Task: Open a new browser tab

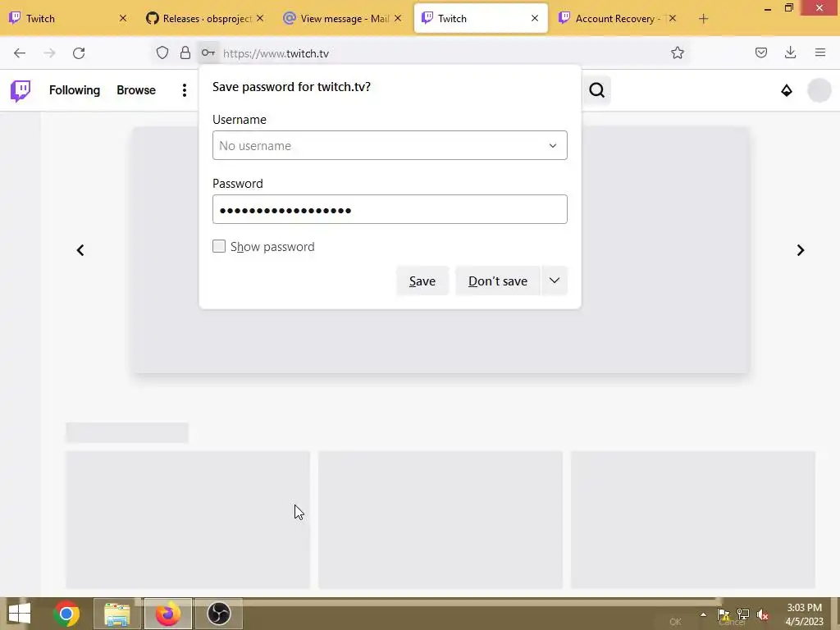Action: (x=703, y=19)
